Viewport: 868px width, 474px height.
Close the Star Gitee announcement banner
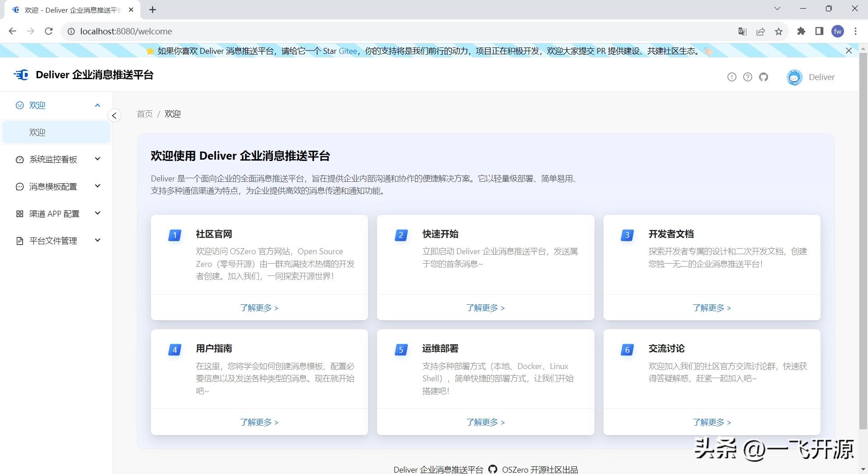[x=849, y=51]
